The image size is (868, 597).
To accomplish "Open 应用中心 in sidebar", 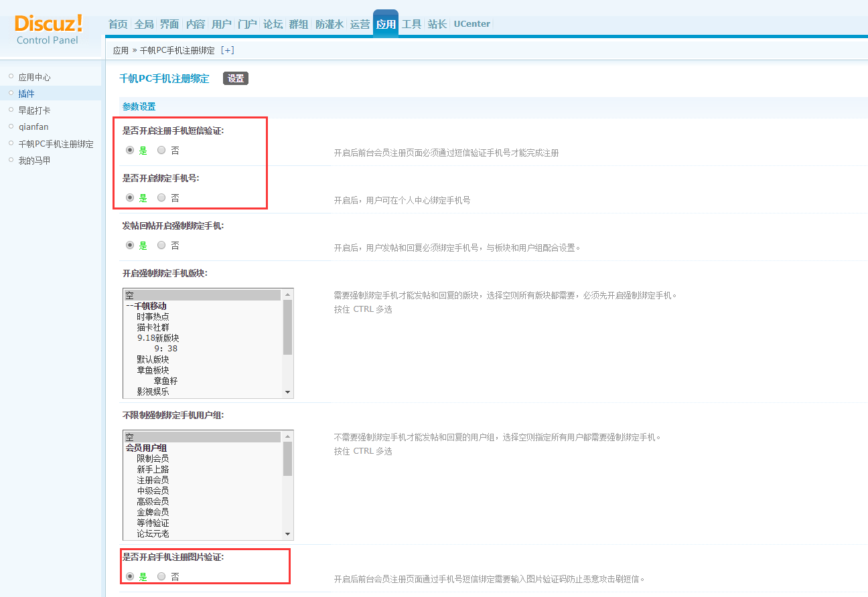I will point(34,78).
